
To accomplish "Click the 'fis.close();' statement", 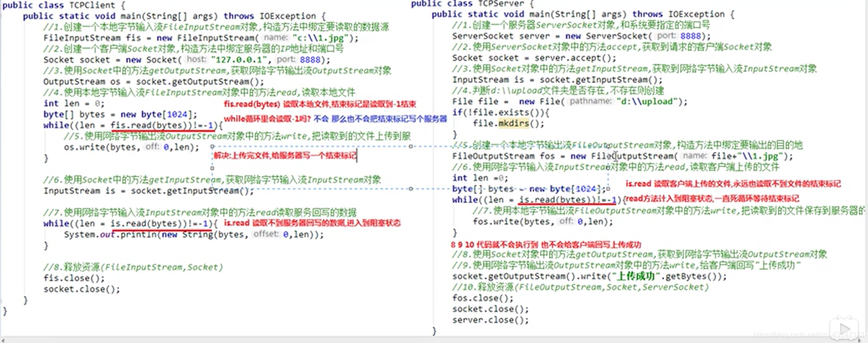I will [74, 278].
